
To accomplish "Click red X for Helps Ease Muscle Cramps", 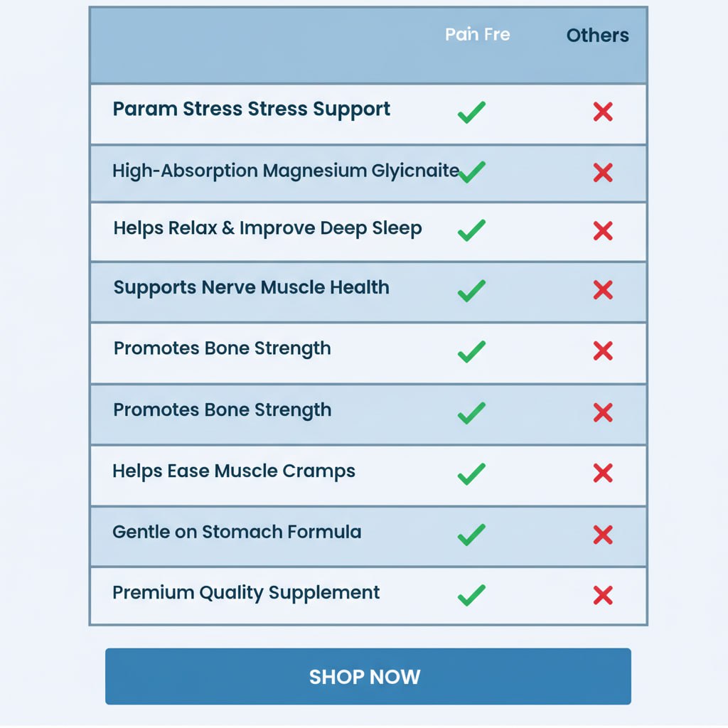I will tap(603, 473).
